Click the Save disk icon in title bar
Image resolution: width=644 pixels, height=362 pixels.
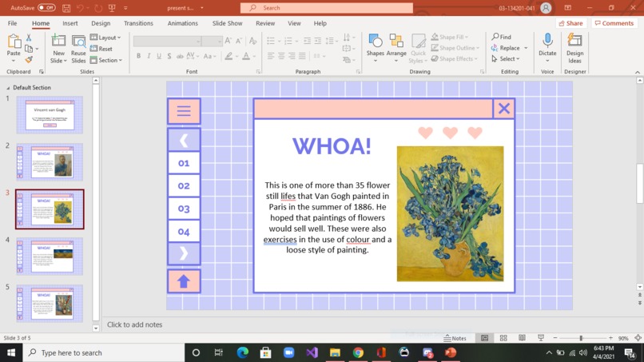(x=66, y=8)
